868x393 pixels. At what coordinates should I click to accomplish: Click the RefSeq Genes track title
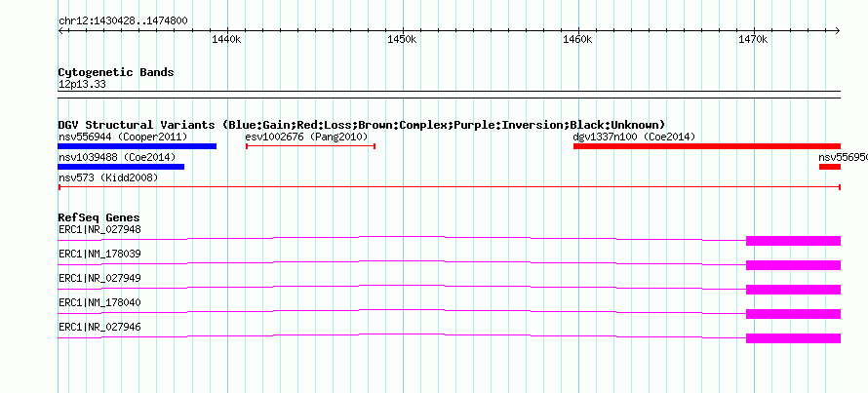(99, 218)
